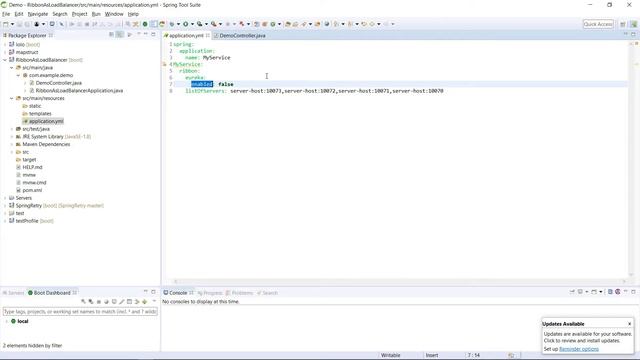The height and width of the screenshot is (360, 640).
Task: Expand the src/test/java folder
Action: pos(11,129)
